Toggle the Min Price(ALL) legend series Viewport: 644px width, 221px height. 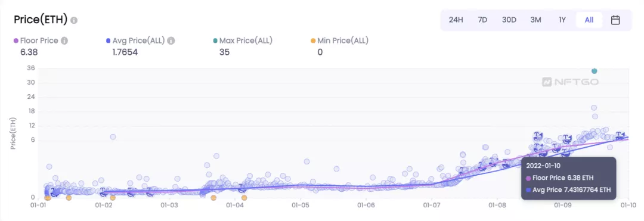point(340,41)
